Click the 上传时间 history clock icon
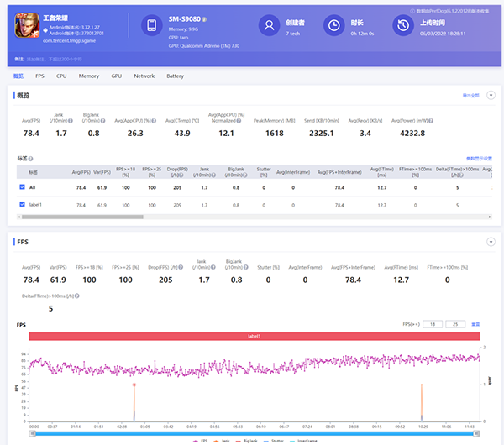 (x=402, y=26)
